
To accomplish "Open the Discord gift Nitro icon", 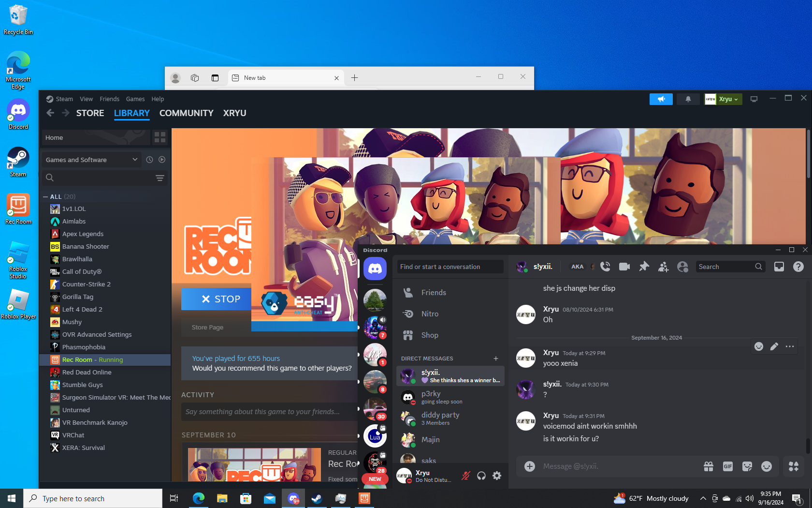I will 709,466.
